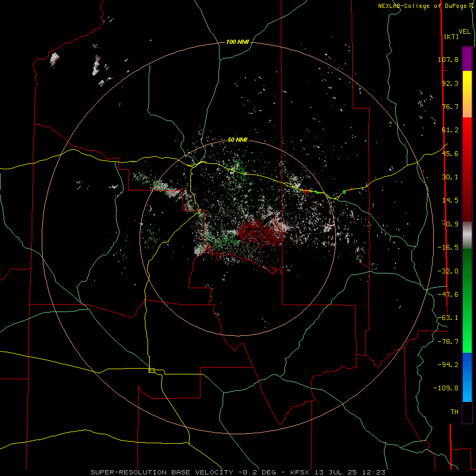
Task: Click the small yellow square highway junction marker
Action: point(151,370)
